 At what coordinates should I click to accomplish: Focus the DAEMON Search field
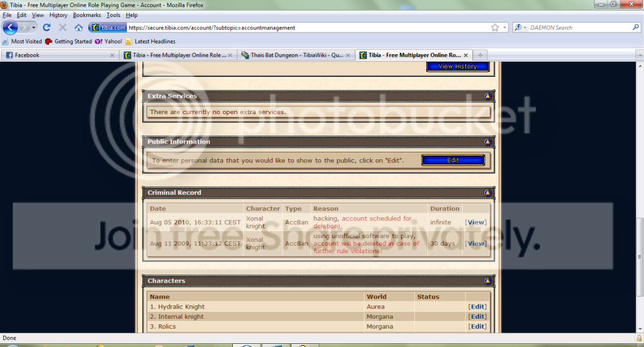[580, 28]
